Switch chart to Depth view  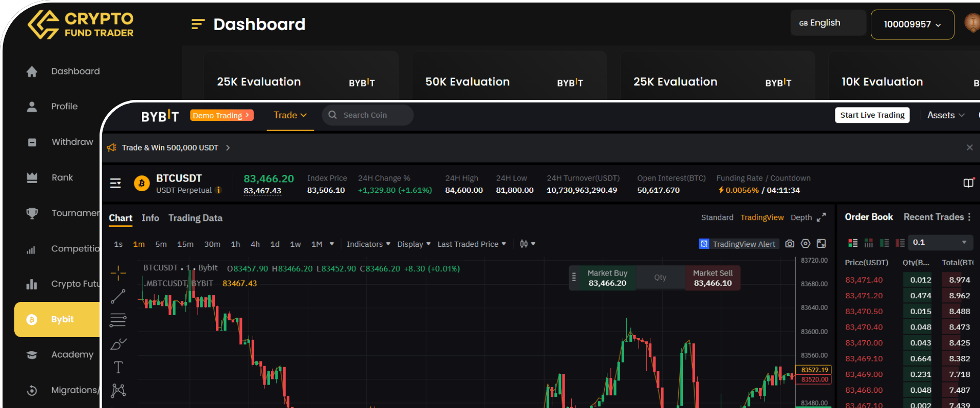click(801, 218)
